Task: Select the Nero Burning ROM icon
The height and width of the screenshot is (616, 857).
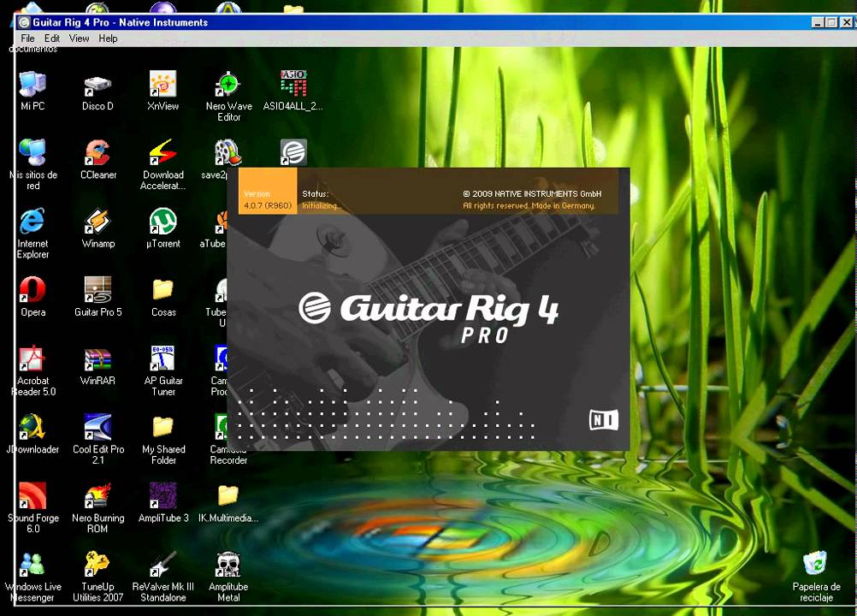Action: click(x=98, y=495)
